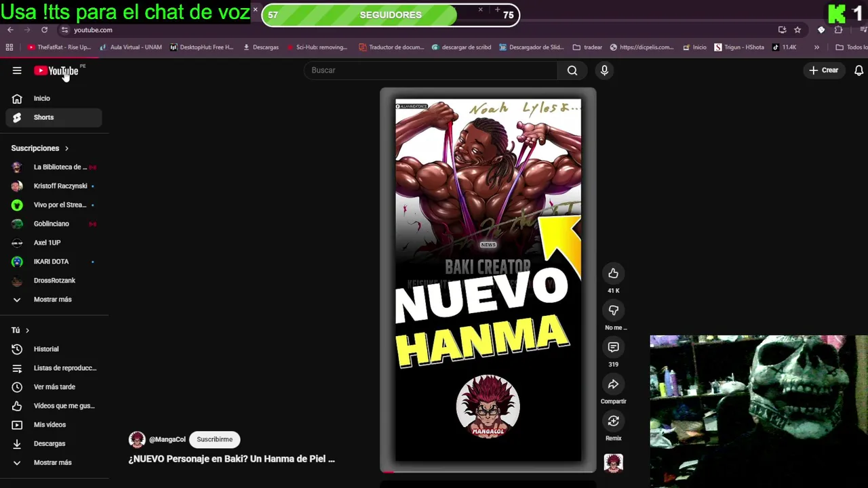This screenshot has height=488, width=868.
Task: Click the search magnifier button
Action: point(572,70)
